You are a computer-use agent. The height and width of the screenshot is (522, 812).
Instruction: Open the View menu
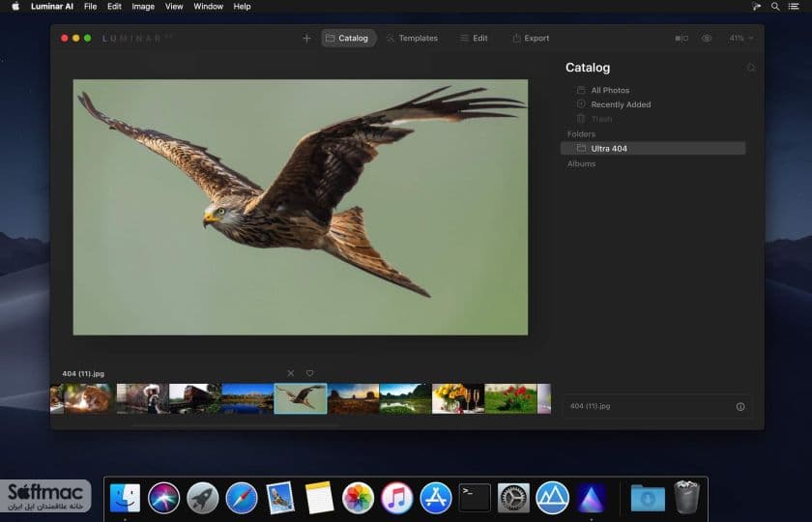coord(174,6)
